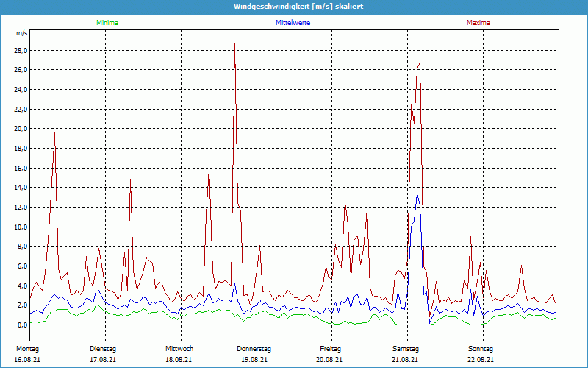Click the green Minima legend label
588x368 pixels.
point(107,23)
